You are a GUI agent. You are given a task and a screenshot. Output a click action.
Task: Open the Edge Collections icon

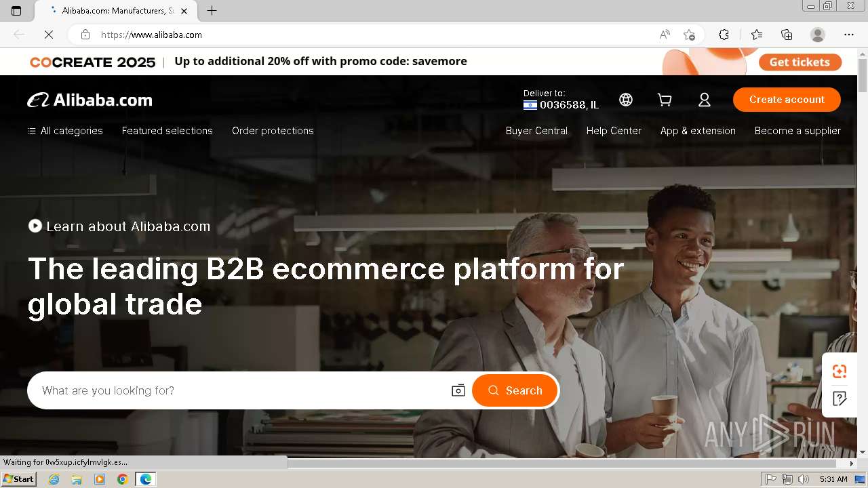coord(787,35)
